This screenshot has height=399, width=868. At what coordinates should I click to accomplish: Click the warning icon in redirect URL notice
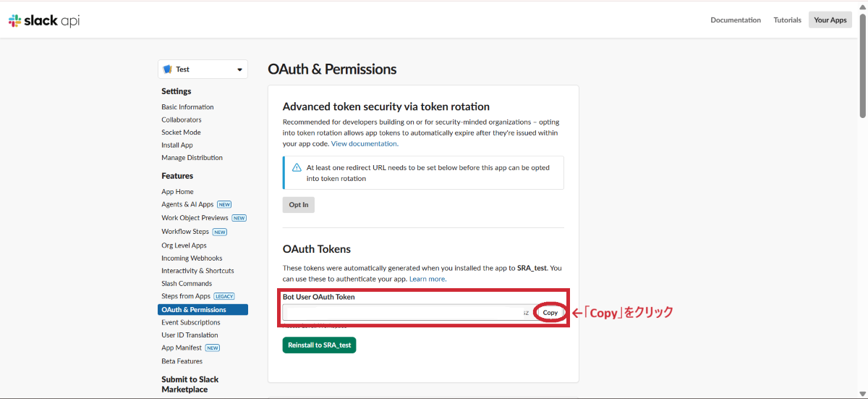pyautogui.click(x=297, y=168)
